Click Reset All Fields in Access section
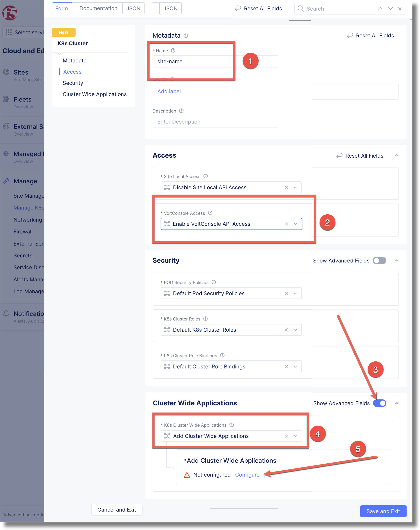This screenshot has height=530, width=420. 360,156
